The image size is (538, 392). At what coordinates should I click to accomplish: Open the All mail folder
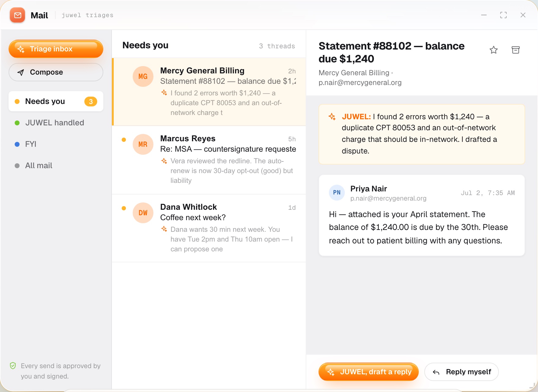coord(56,165)
